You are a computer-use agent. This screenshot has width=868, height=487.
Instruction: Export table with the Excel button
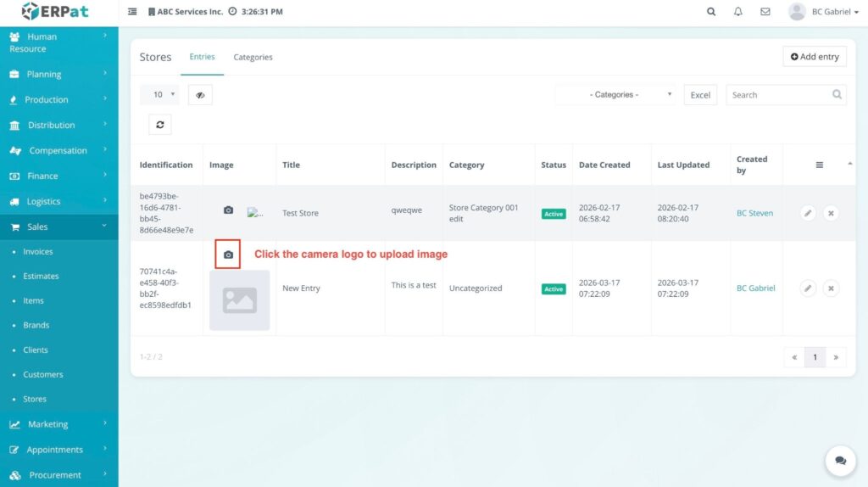click(x=700, y=95)
